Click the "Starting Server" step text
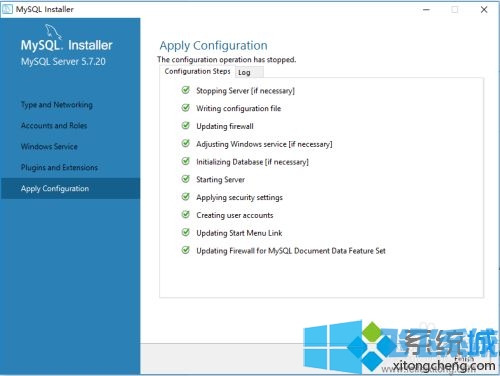 tap(220, 180)
